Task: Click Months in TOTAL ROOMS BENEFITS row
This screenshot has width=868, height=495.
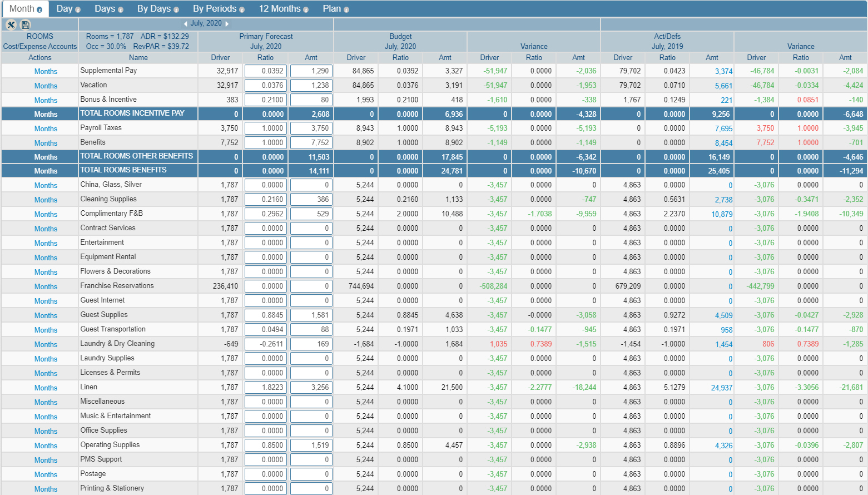Action: click(46, 171)
